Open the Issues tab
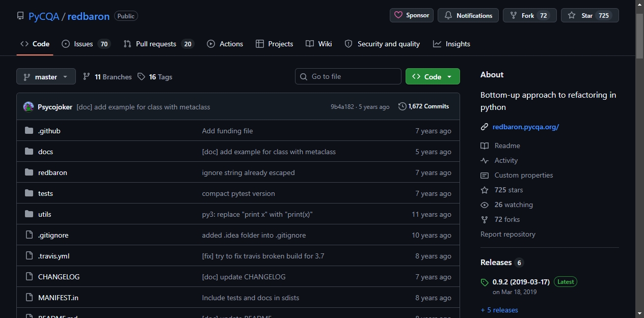 coord(86,44)
